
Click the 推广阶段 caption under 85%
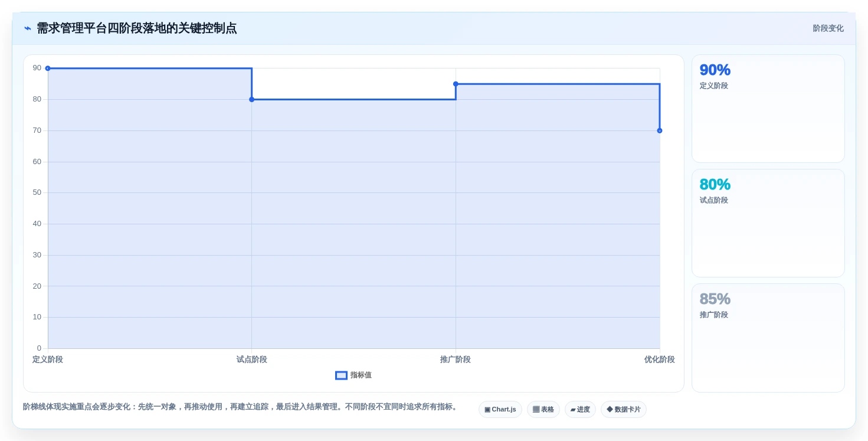[714, 315]
